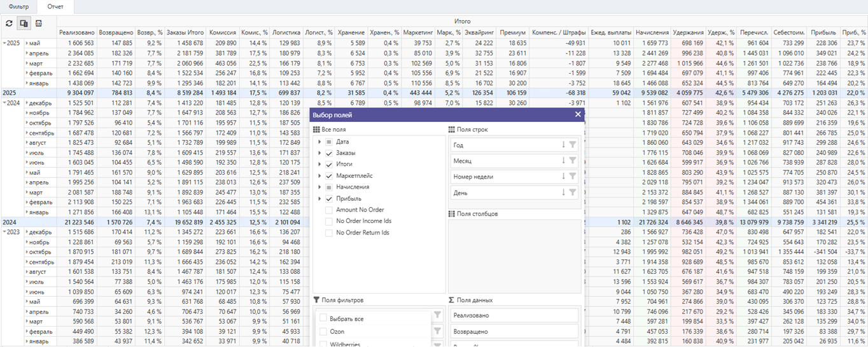
Task: Check the No Order Income Ids checkbox
Action: point(329,221)
